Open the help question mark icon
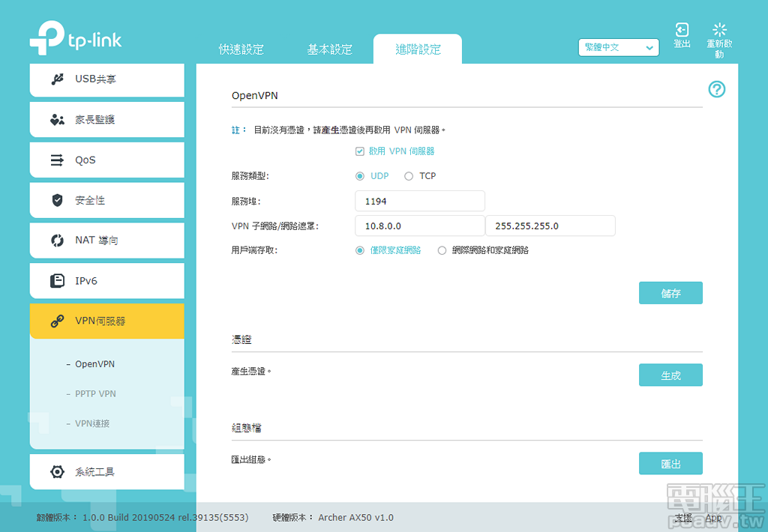The height and width of the screenshot is (532, 768). (x=716, y=89)
